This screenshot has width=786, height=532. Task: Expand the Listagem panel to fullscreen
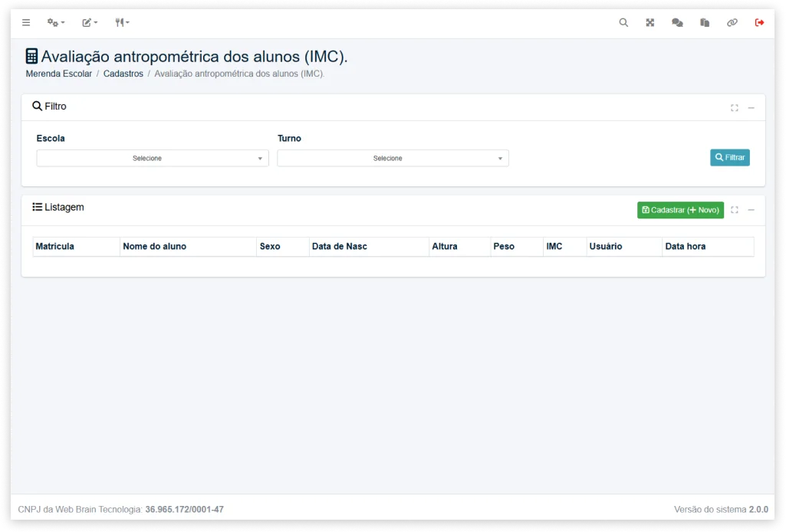point(735,210)
